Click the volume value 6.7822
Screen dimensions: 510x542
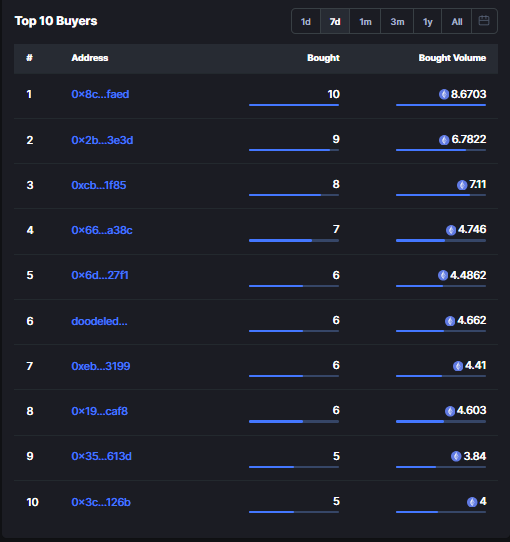click(469, 139)
